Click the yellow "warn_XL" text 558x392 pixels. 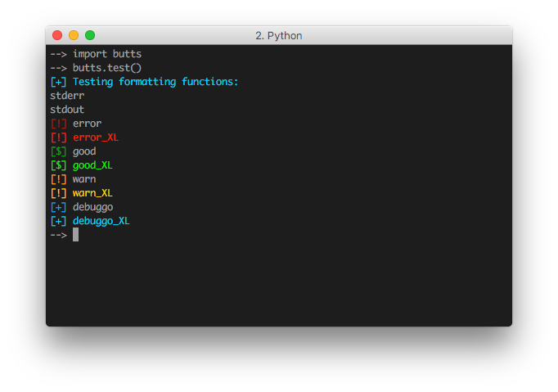coord(92,193)
